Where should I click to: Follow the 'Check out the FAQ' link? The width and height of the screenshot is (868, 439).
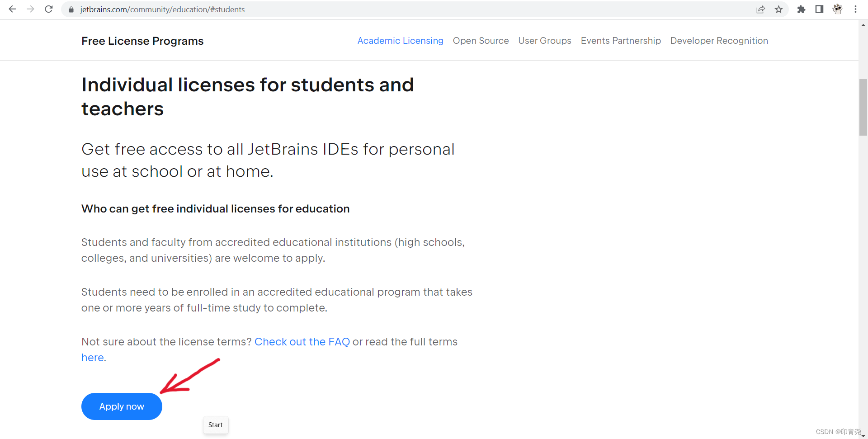click(x=302, y=342)
